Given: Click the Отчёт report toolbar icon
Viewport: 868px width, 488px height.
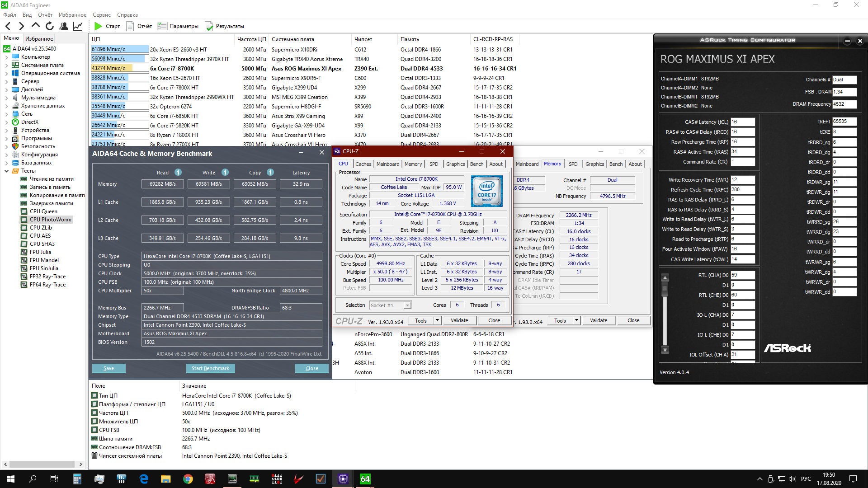Looking at the screenshot, I should point(130,26).
